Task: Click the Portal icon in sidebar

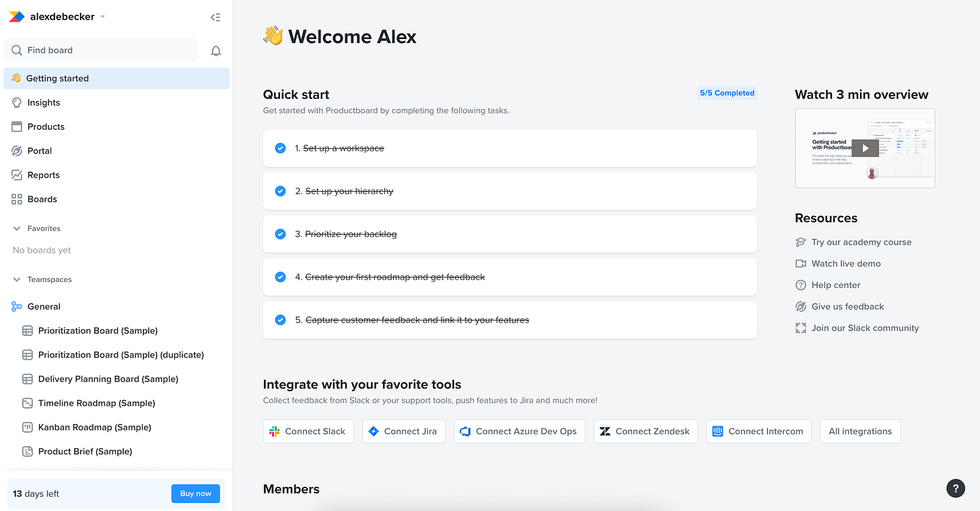Action: click(17, 151)
